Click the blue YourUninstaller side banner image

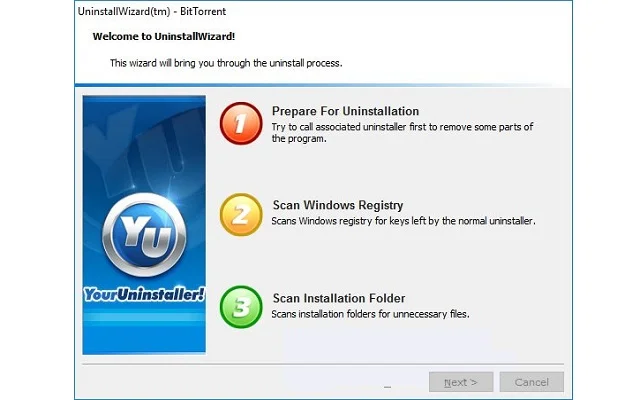point(144,224)
